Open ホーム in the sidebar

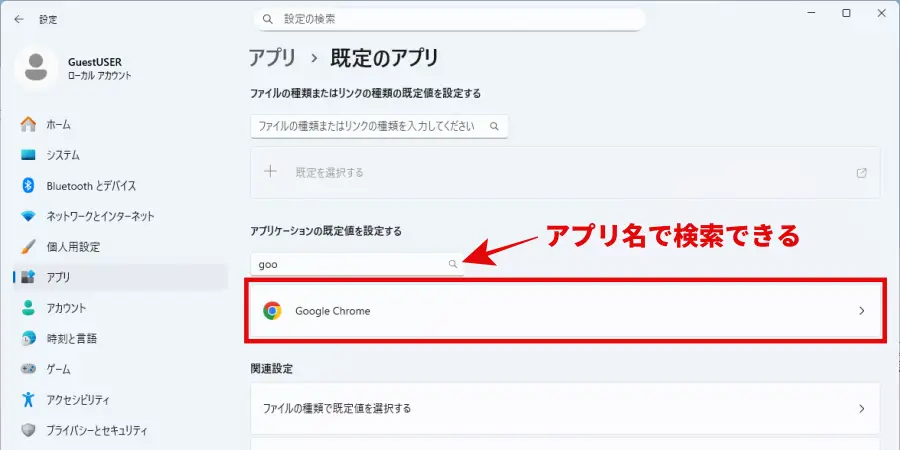121,124
